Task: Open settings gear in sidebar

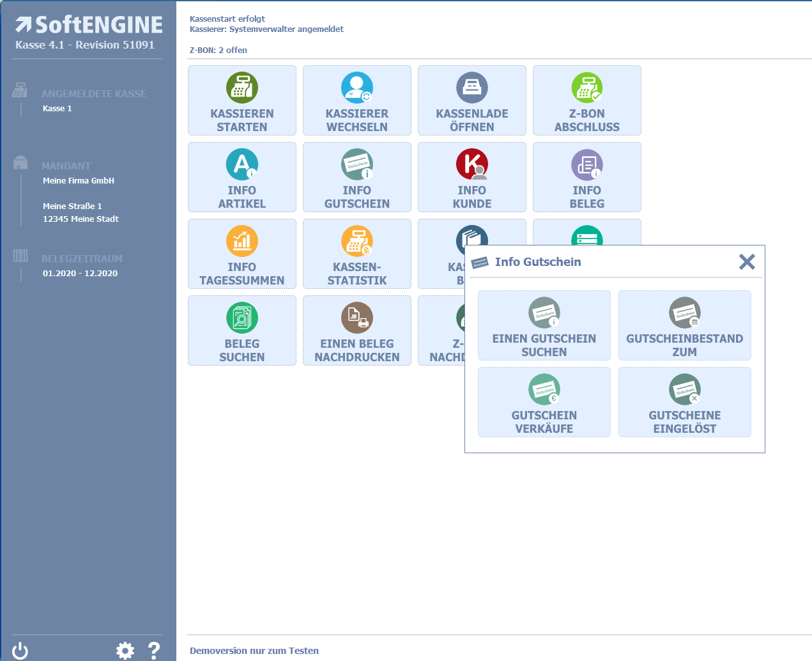Action: coord(125,651)
